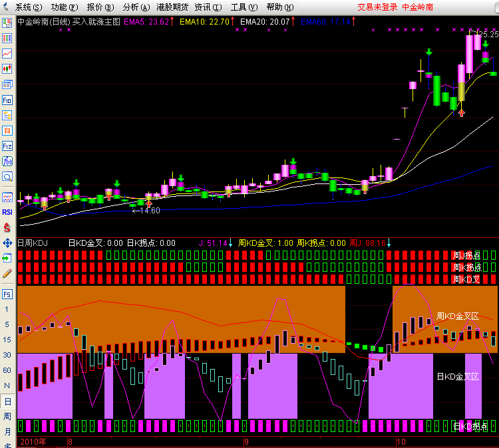Click the 周K拐点 row label
The image size is (499, 448).
[x=466, y=267]
